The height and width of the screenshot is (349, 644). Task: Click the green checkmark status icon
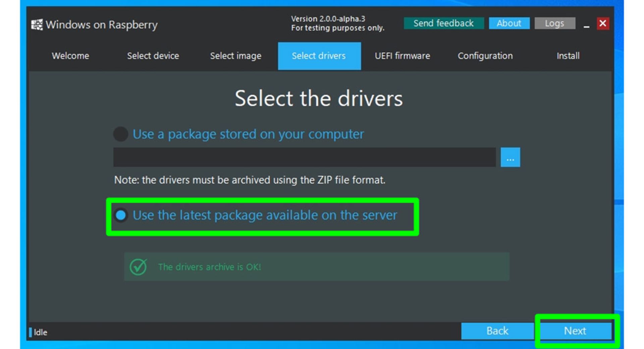coord(138,267)
